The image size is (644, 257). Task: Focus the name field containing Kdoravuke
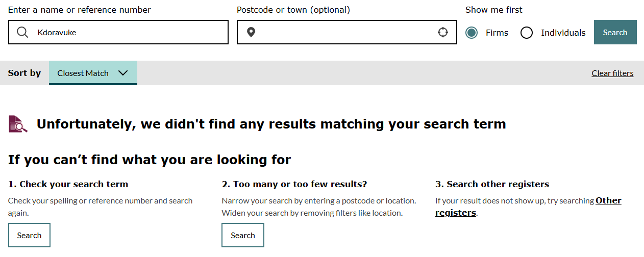point(128,33)
